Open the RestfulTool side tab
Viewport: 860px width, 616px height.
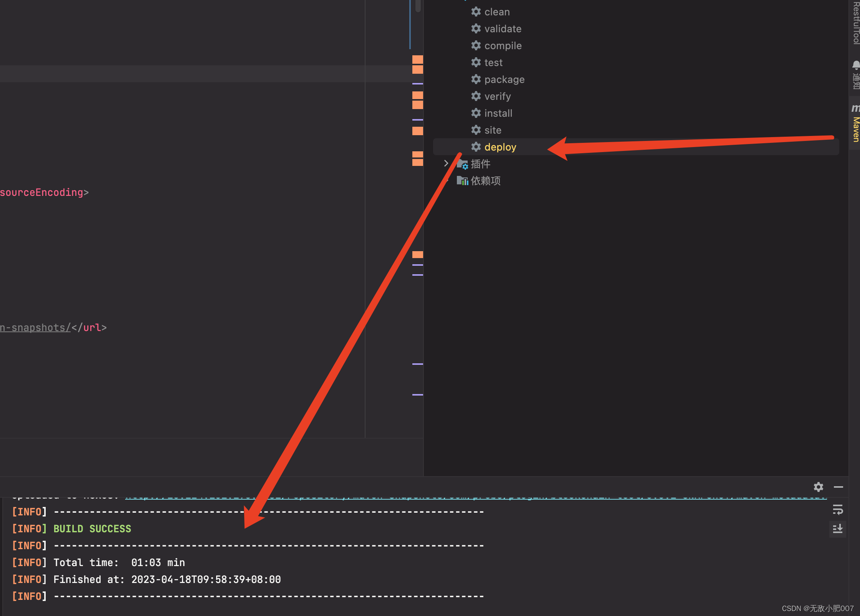tap(855, 22)
